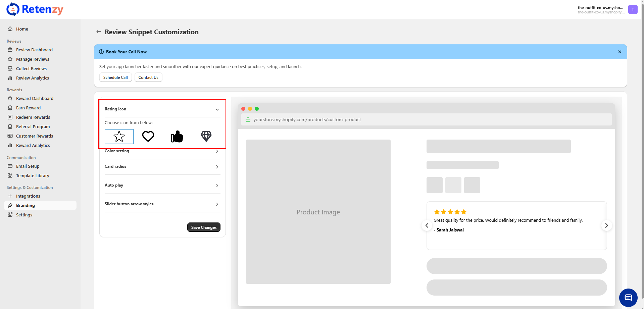Click the back arrow beside page title
644x309 pixels.
coord(99,32)
